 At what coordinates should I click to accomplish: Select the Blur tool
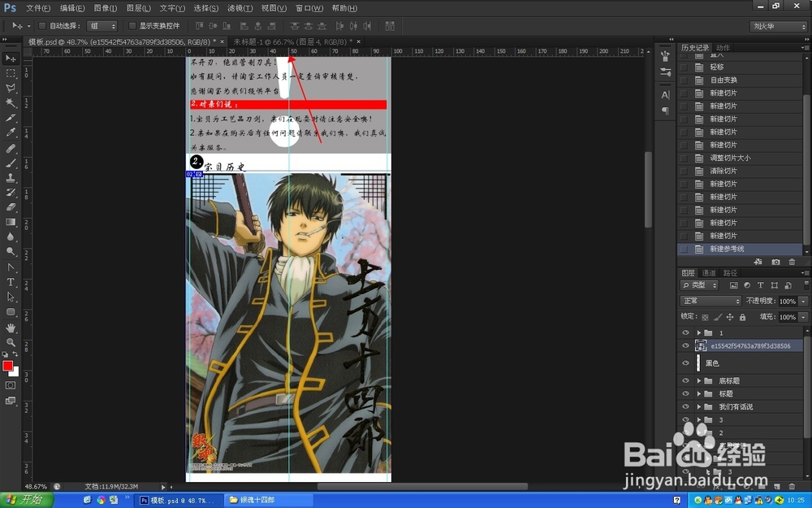11,237
